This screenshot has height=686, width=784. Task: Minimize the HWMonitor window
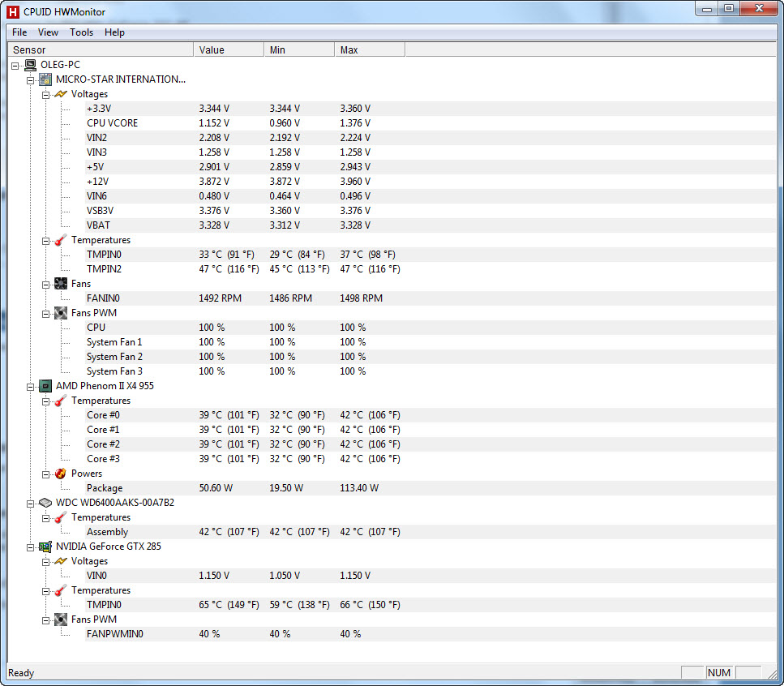(707, 8)
